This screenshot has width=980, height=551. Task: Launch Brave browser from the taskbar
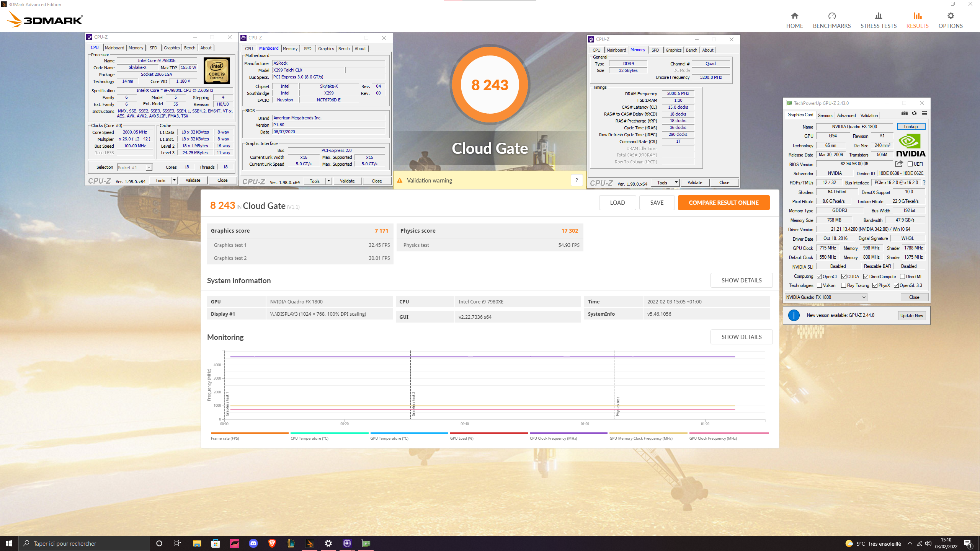pyautogui.click(x=272, y=543)
